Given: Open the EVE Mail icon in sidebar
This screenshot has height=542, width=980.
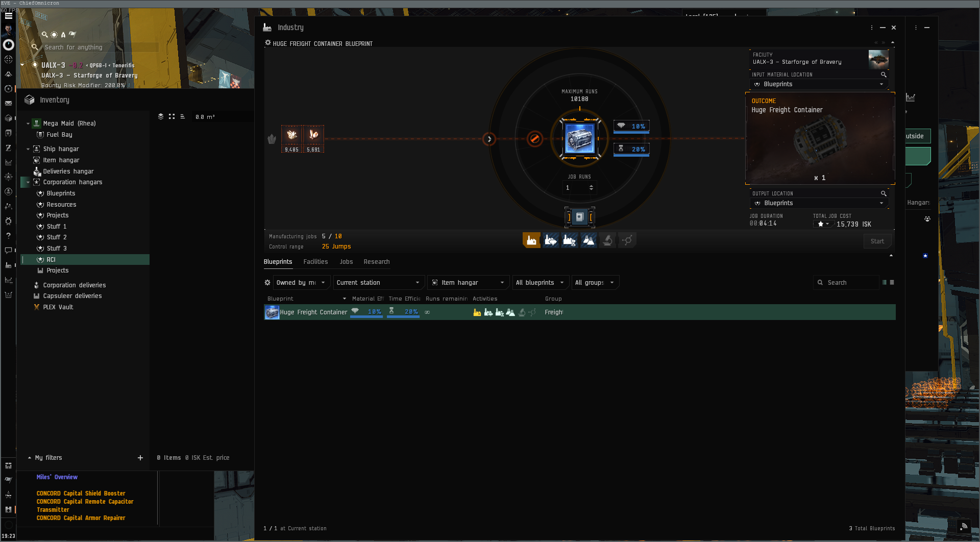Looking at the screenshot, I should 8,103.
